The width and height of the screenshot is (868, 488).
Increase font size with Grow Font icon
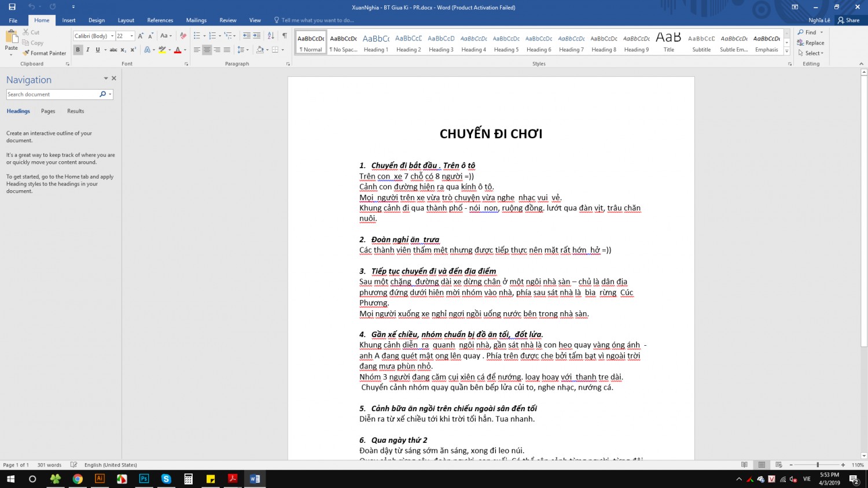pyautogui.click(x=141, y=36)
